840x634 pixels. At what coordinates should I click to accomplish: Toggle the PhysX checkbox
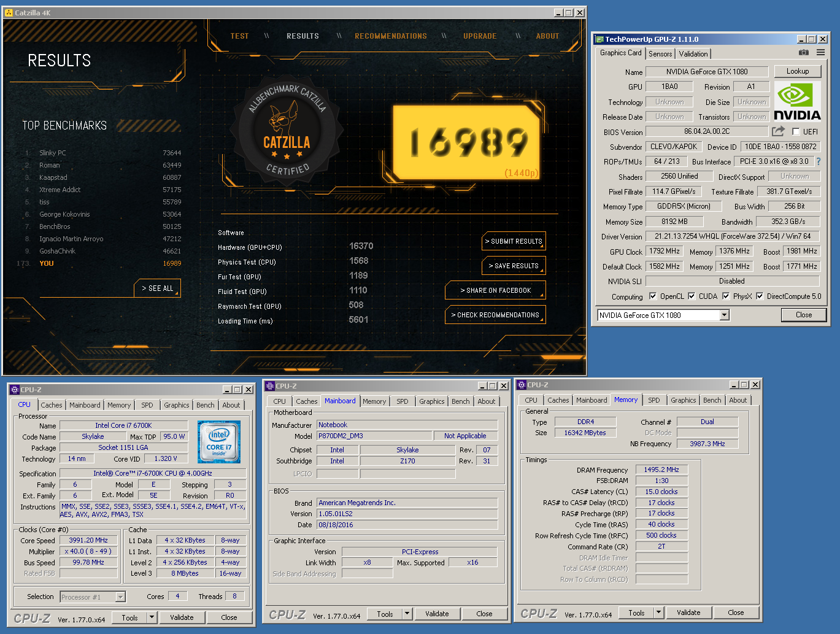point(726,296)
